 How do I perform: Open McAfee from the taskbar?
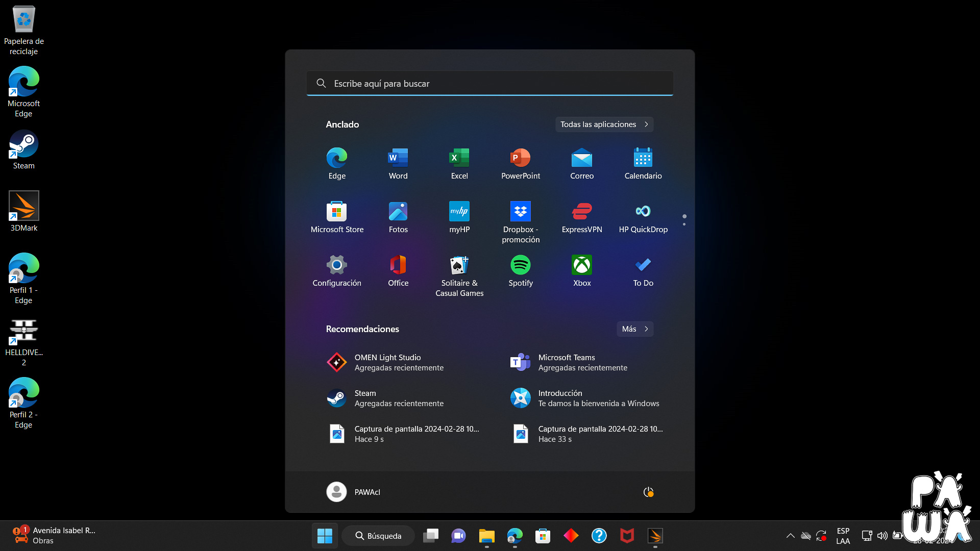point(627,536)
